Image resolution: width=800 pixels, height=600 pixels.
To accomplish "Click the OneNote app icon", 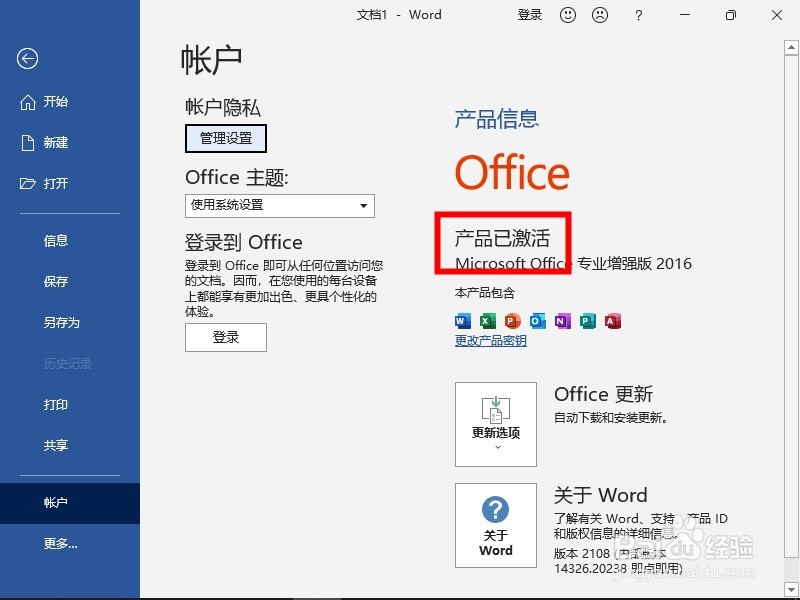I will [x=563, y=321].
